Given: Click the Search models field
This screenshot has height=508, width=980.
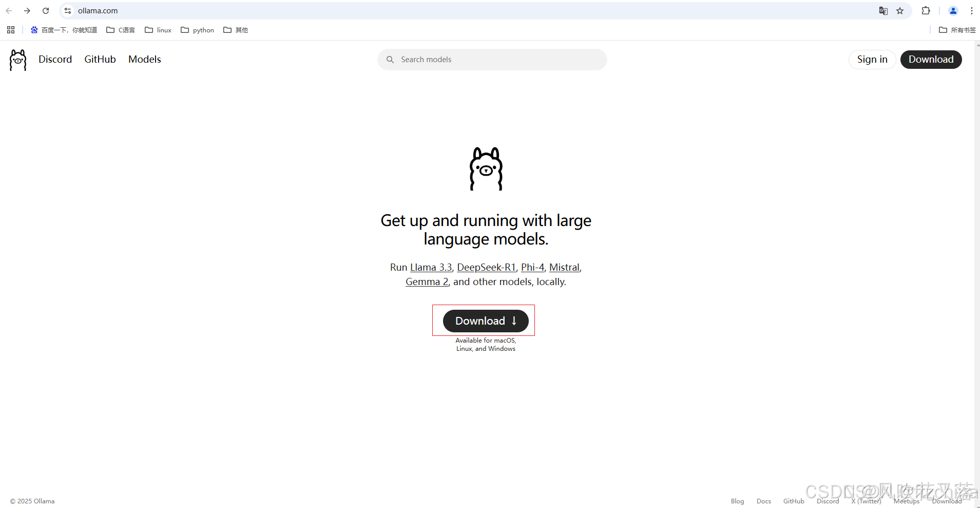Looking at the screenshot, I should coord(492,60).
